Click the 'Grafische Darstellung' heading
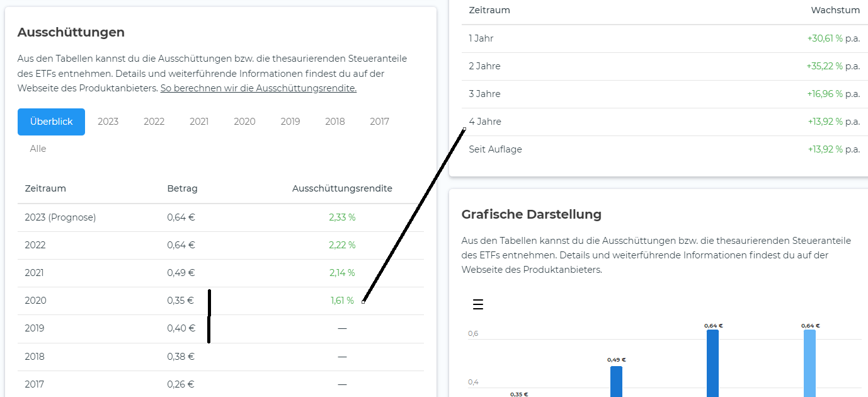 point(532,214)
